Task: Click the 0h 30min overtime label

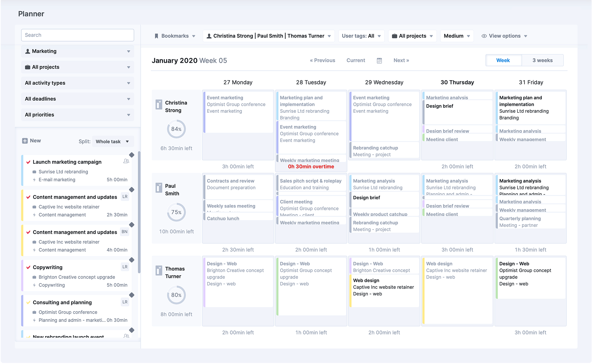Action: point(311,167)
